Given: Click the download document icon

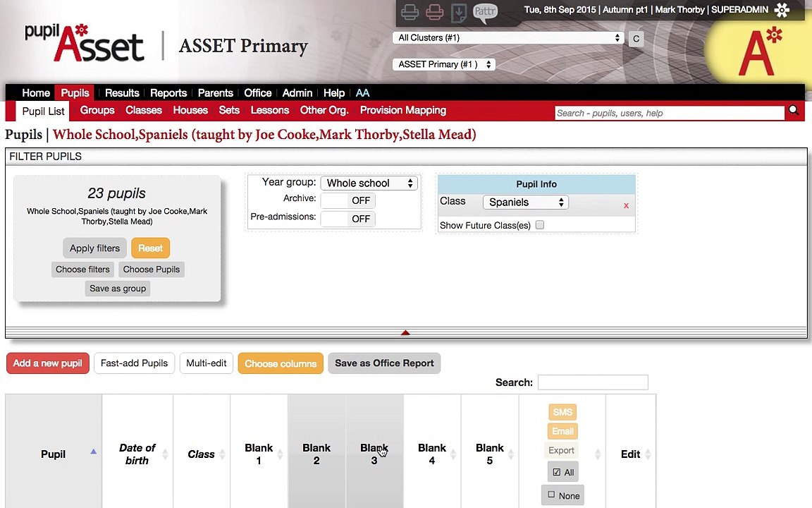Looking at the screenshot, I should (458, 13).
